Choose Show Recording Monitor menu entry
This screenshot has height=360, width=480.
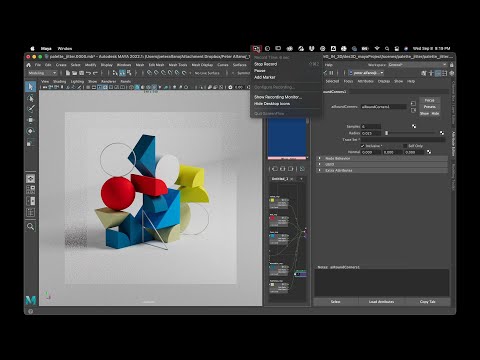pos(278,97)
